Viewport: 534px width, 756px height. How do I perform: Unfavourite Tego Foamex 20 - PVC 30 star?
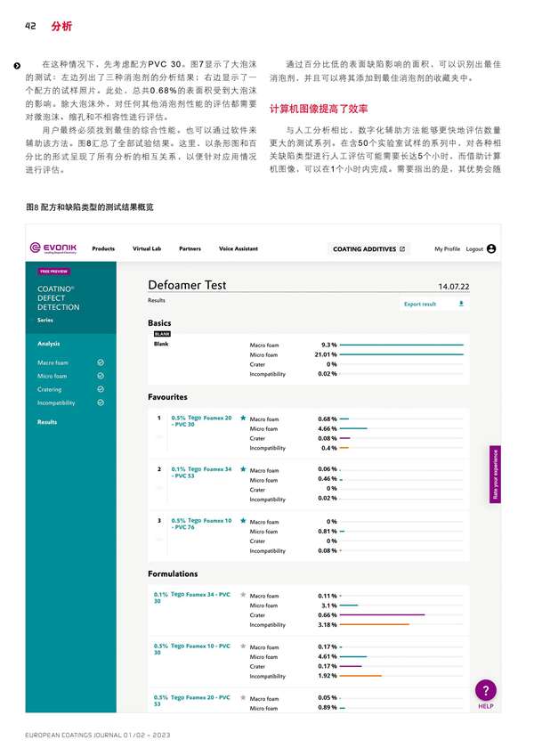click(243, 418)
